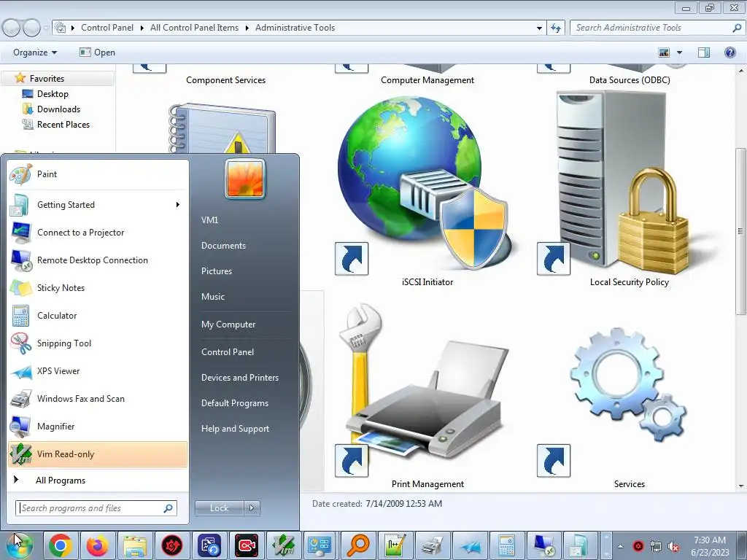Select the Computer Management label
The image size is (747, 560).
point(427,80)
